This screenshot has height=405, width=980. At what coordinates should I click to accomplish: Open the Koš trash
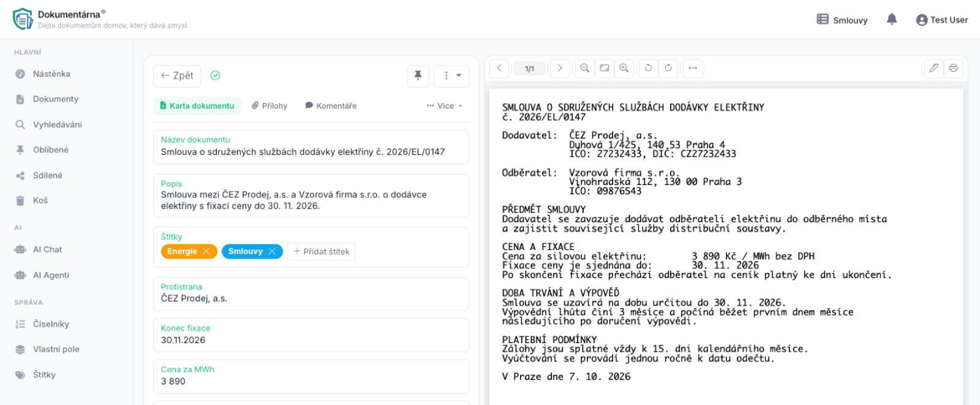[40, 201]
